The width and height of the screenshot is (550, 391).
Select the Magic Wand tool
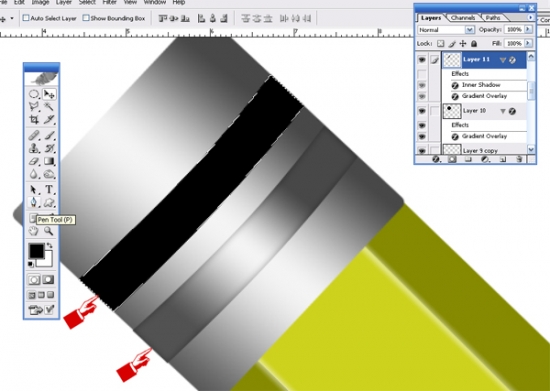click(49, 107)
